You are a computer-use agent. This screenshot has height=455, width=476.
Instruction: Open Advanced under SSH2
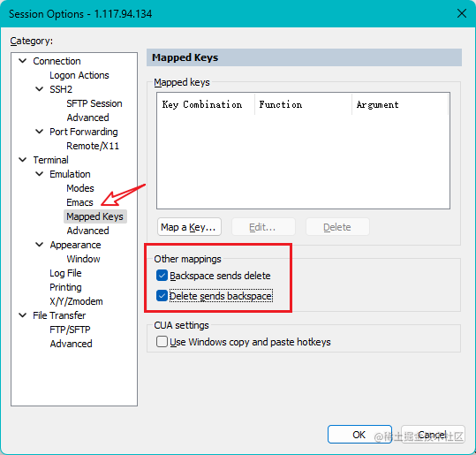(x=87, y=118)
